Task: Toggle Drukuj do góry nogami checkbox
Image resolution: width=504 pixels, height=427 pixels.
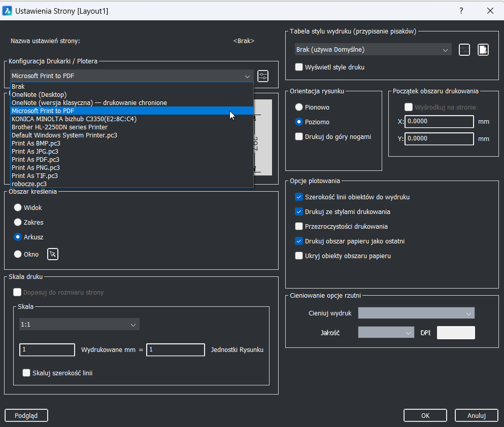Action: pos(299,136)
